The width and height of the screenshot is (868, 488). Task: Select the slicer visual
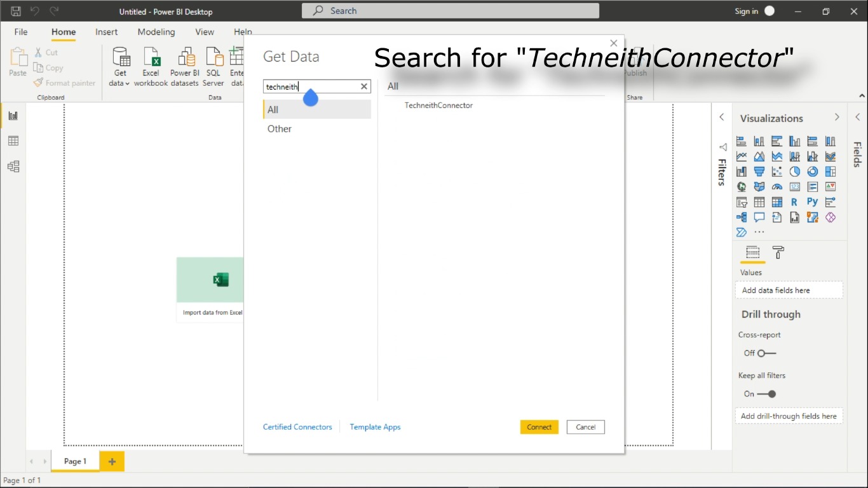point(742,202)
